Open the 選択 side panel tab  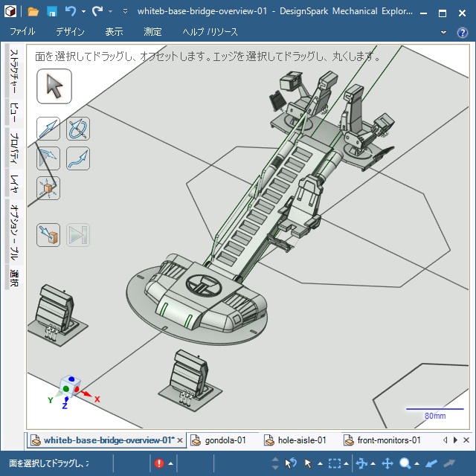click(x=13, y=278)
